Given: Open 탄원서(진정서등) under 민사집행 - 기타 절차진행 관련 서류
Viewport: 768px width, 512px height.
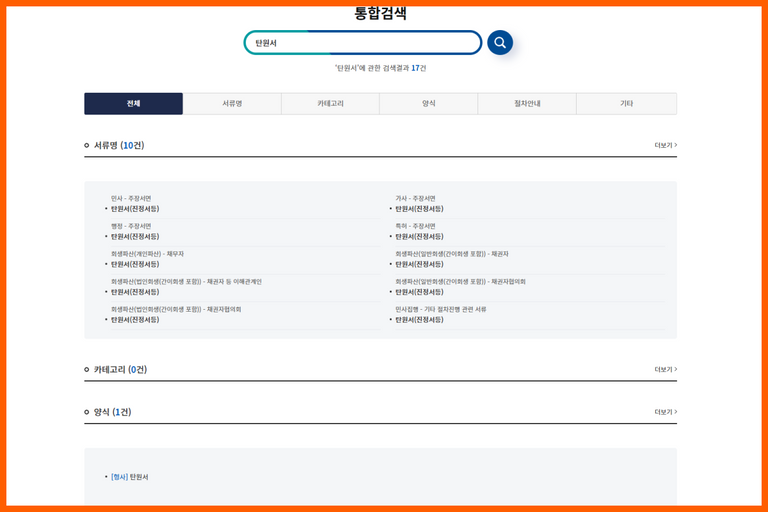Looking at the screenshot, I should tap(419, 320).
